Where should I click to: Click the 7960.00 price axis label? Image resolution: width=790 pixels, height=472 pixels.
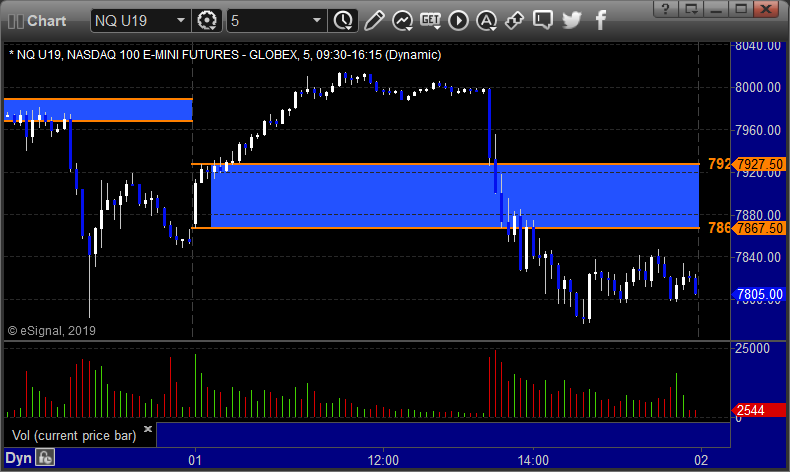[758, 130]
